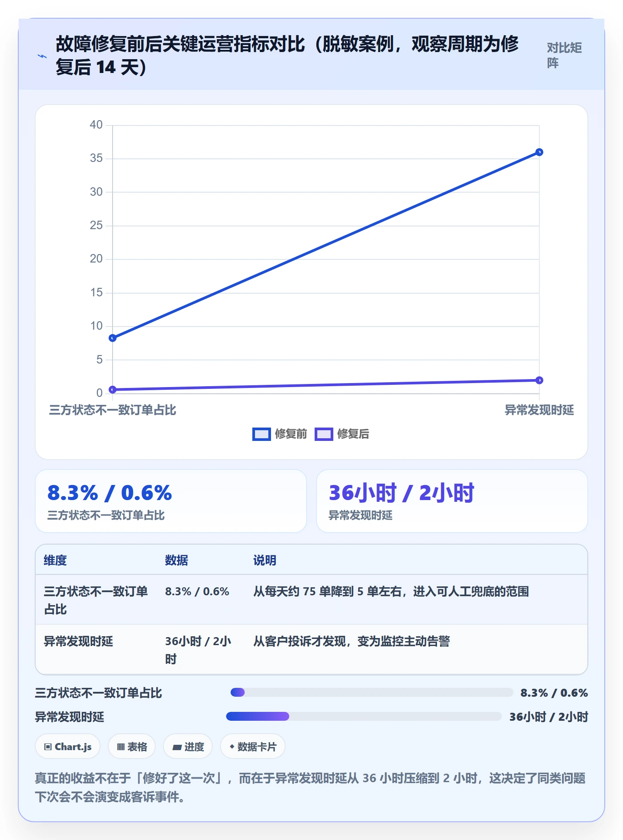Click x-axis label 三方状态不一致订单占比

113,410
